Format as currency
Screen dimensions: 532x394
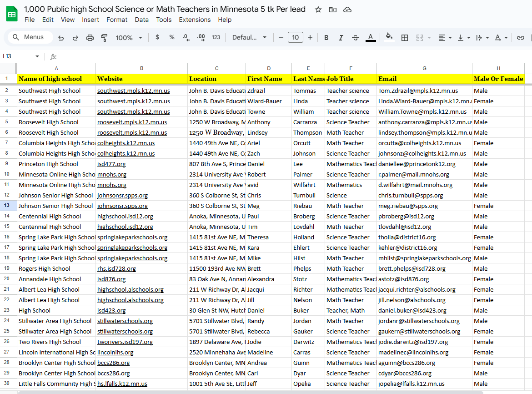[x=157, y=37]
